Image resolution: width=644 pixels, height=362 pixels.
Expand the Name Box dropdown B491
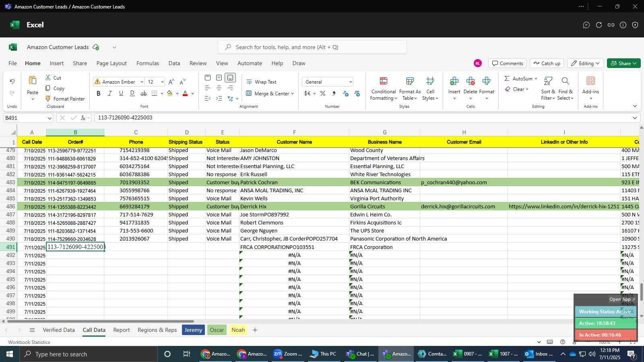click(x=50, y=118)
